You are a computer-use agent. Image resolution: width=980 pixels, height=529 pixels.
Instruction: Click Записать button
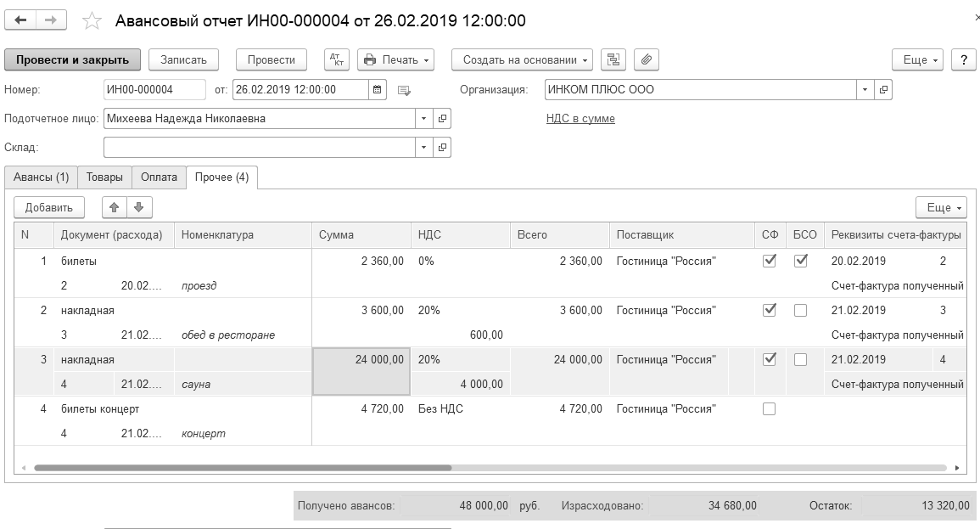[183, 60]
